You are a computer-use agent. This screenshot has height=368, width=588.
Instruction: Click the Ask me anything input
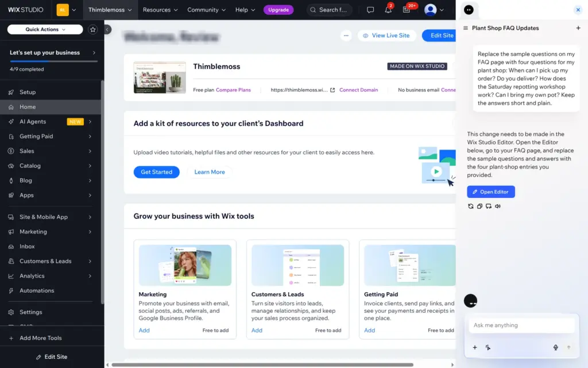tap(521, 325)
